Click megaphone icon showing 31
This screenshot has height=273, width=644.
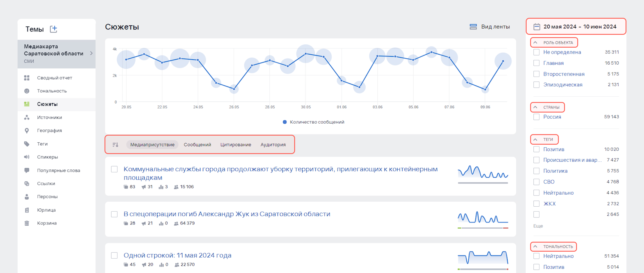143,187
